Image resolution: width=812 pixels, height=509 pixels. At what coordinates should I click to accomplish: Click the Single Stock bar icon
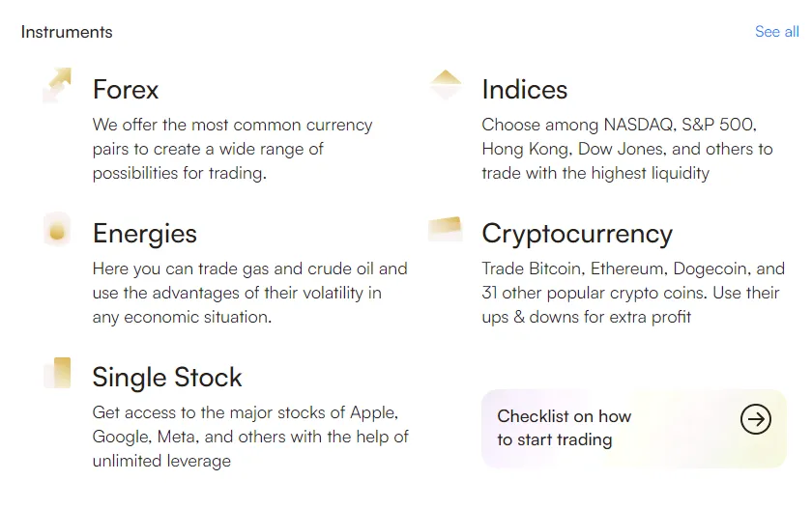pyautogui.click(x=57, y=373)
